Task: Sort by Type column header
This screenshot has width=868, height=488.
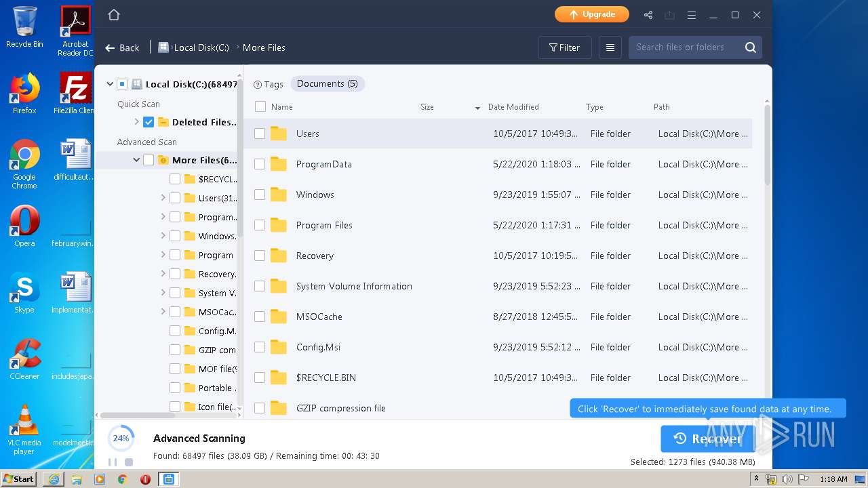Action: coord(595,107)
